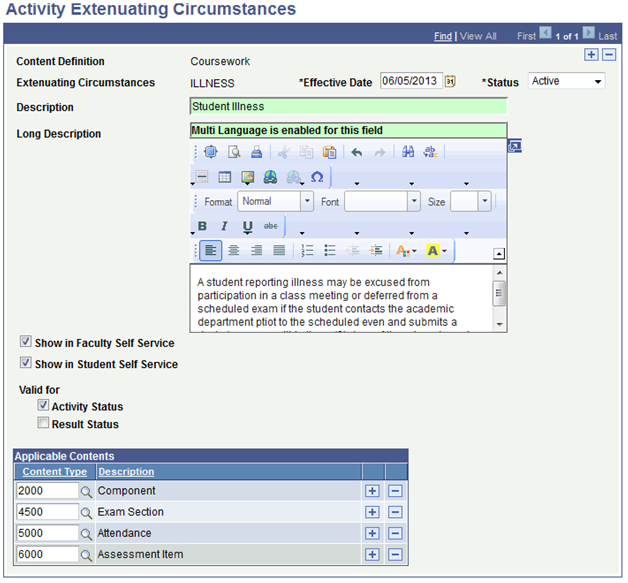Sort by Description column header

126,472
